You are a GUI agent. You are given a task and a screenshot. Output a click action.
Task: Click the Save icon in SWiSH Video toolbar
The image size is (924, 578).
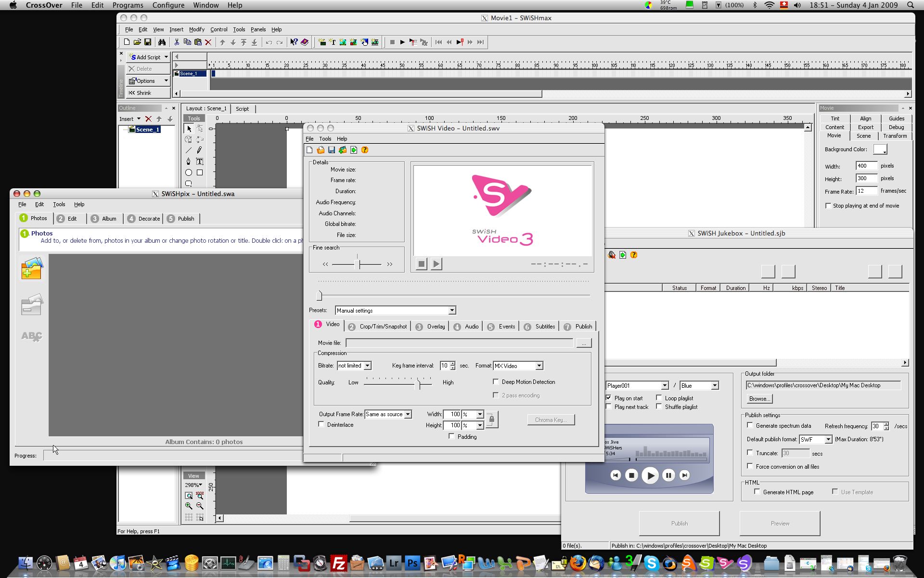pos(332,150)
